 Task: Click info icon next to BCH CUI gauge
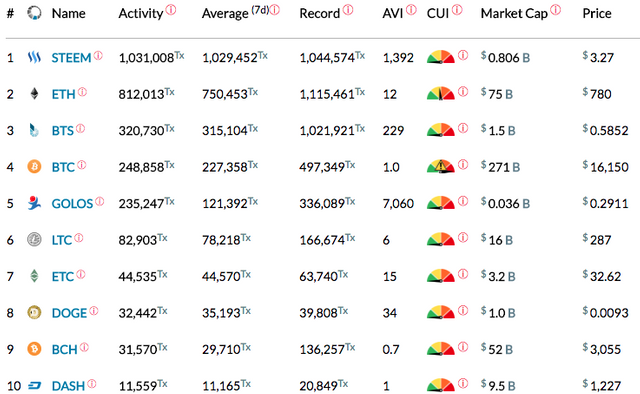click(x=463, y=347)
